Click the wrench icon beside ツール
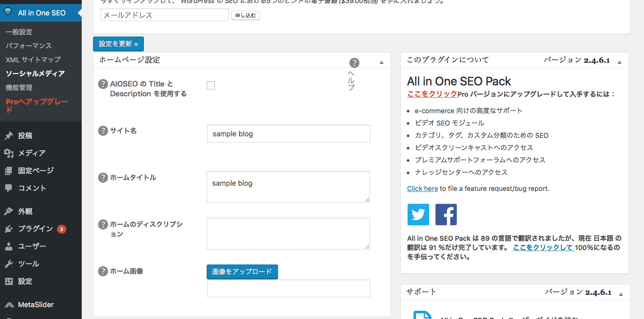 coord(9,264)
